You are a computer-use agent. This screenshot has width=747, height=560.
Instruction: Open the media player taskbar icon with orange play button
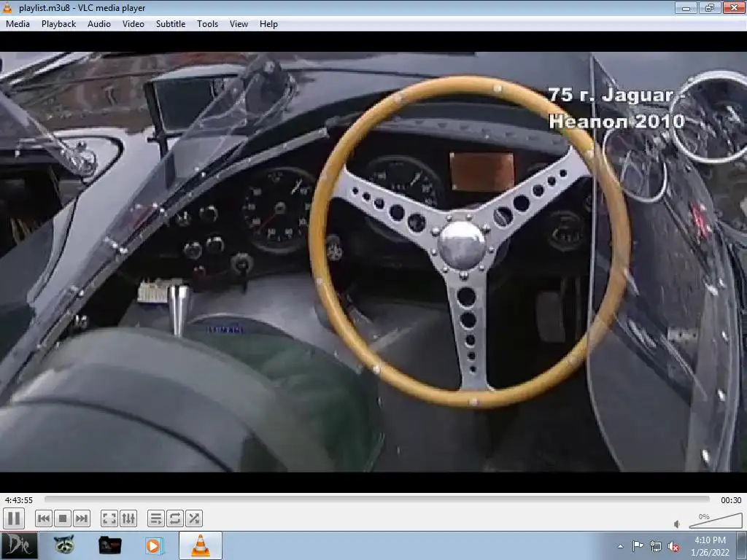coord(154,545)
